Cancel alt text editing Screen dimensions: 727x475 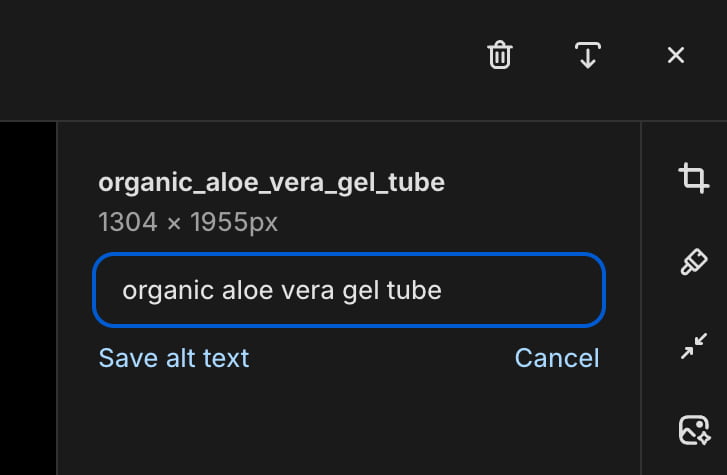click(557, 358)
